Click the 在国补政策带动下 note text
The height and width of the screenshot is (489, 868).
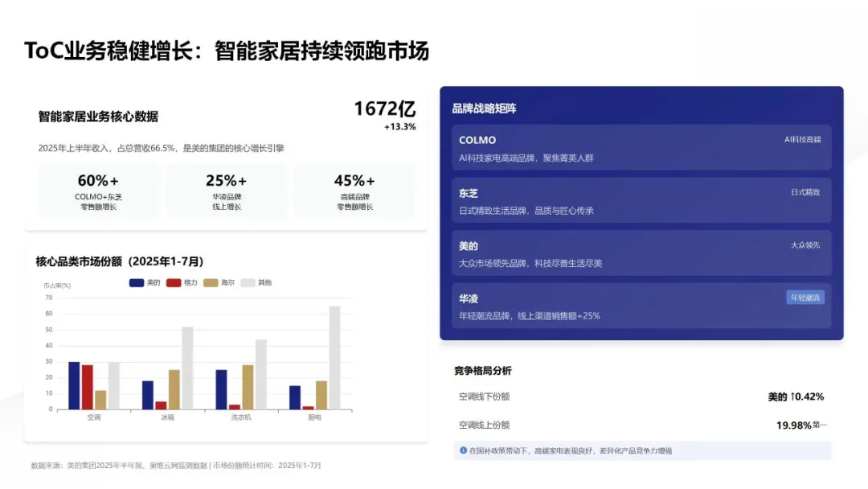571,450
